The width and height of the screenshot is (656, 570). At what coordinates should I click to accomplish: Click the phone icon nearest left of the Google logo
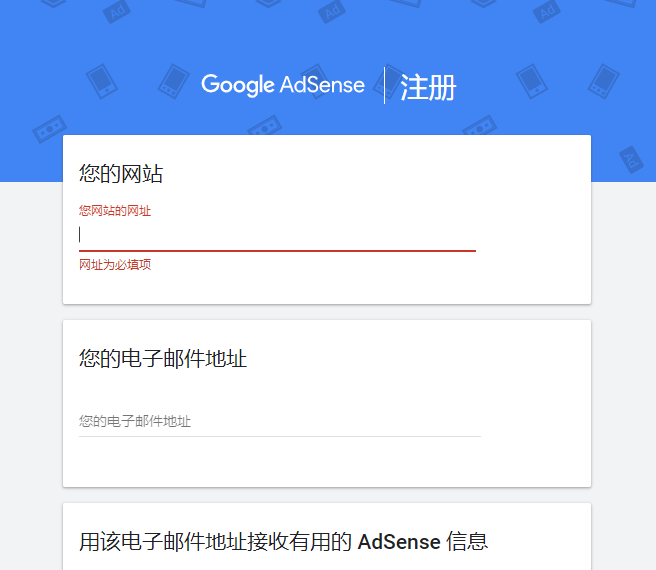tap(174, 81)
